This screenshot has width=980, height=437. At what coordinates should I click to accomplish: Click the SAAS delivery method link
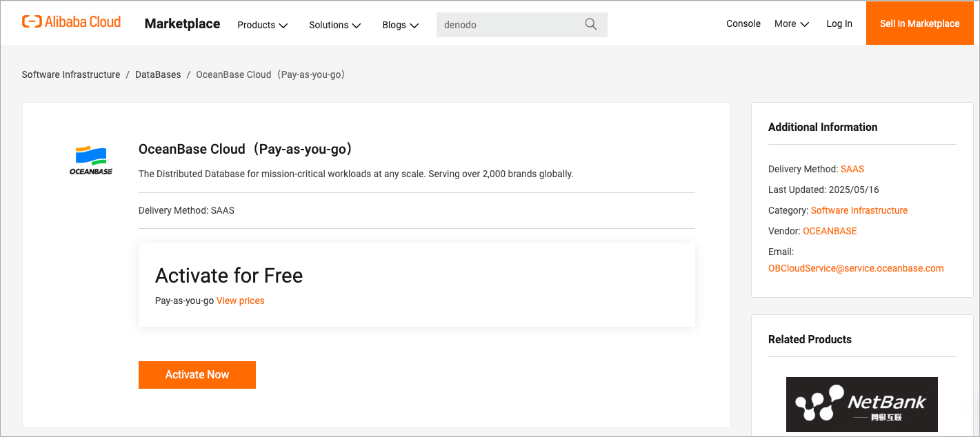(852, 169)
